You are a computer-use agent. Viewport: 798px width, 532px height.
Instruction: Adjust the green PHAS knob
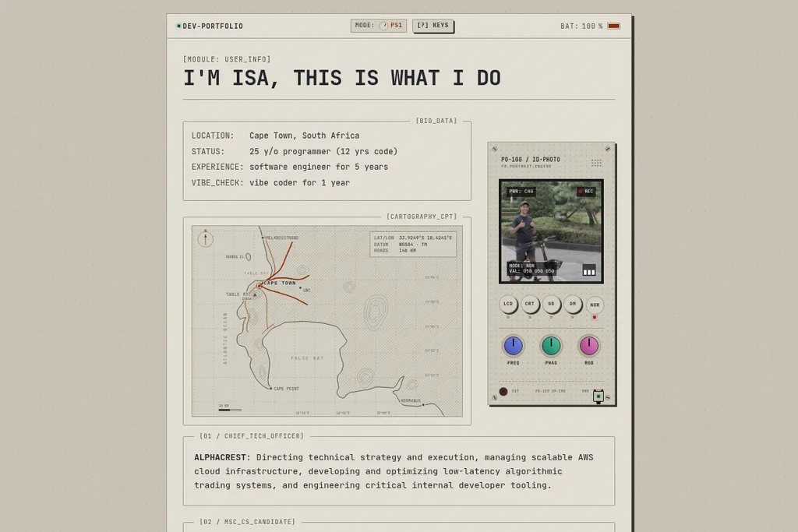click(x=551, y=346)
